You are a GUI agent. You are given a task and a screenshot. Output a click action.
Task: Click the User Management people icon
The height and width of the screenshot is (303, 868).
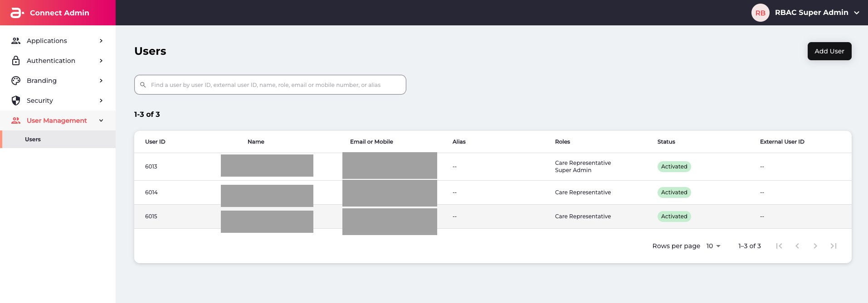(x=16, y=120)
